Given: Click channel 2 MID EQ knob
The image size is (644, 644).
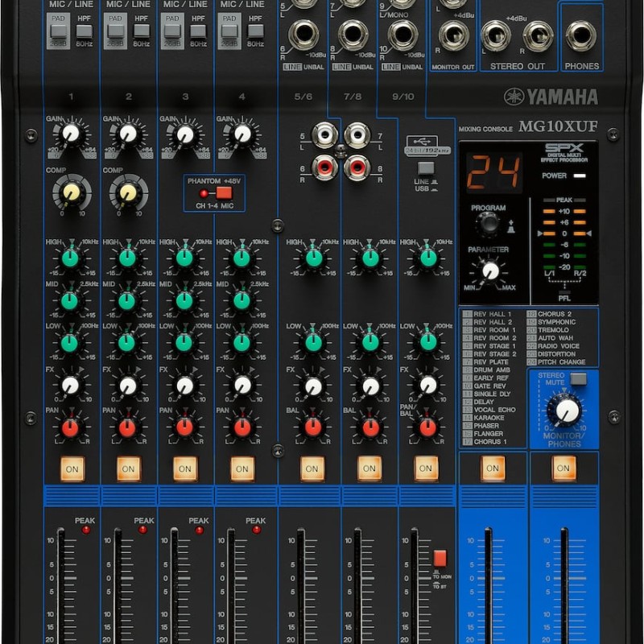Looking at the screenshot, I should tap(127, 300).
